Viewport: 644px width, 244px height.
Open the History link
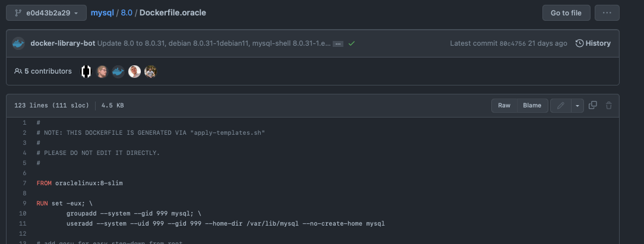[x=593, y=43]
